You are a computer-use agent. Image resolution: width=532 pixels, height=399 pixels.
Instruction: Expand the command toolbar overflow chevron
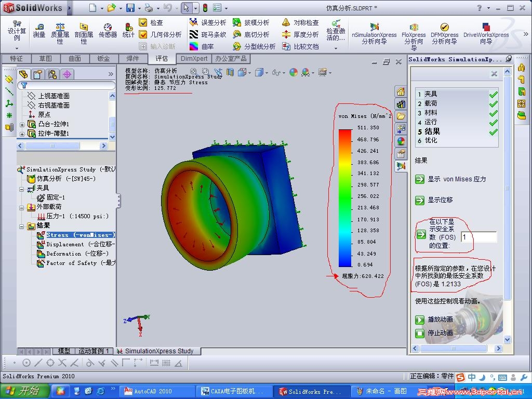[x=526, y=34]
